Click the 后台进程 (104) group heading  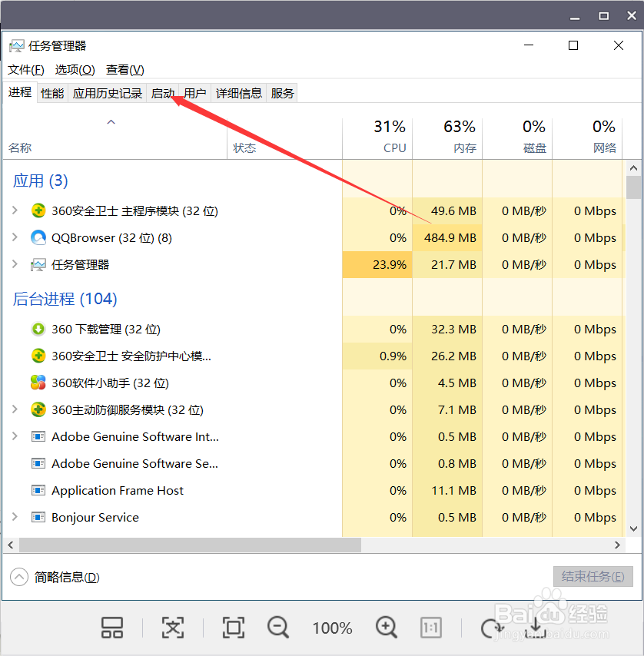(65, 299)
